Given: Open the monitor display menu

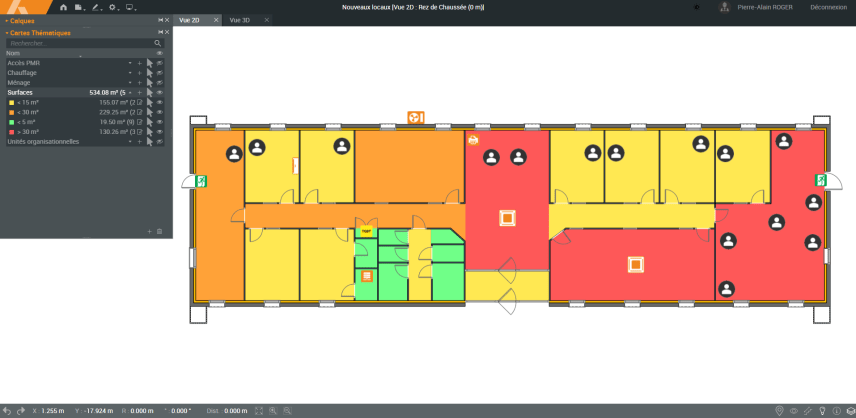Looking at the screenshot, I should (x=130, y=7).
